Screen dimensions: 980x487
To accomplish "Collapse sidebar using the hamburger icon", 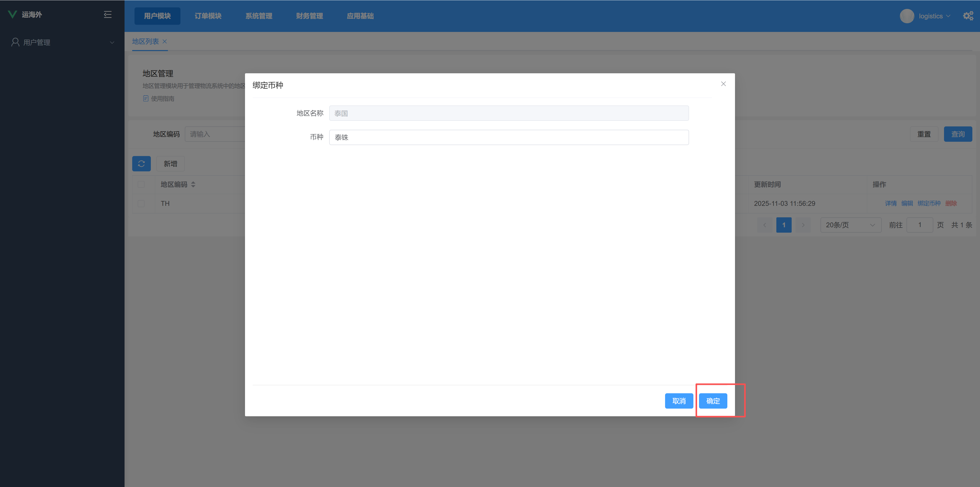I will click(108, 15).
